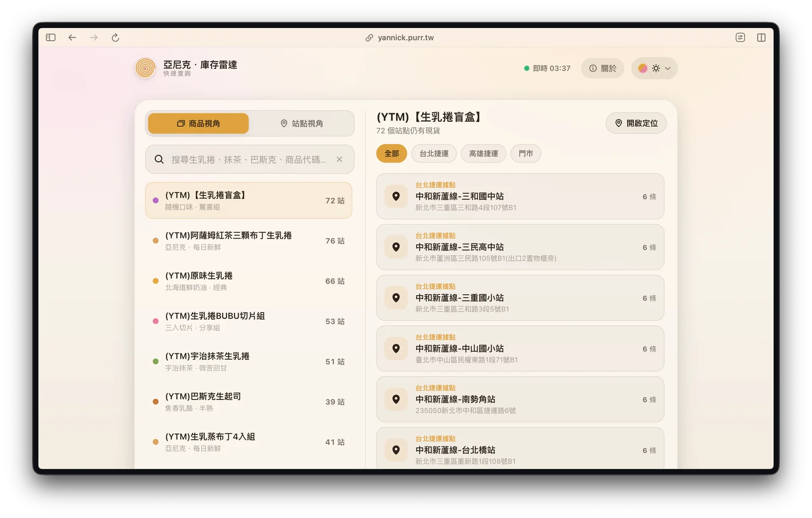Click pin icon for 三和國中站 card
Screen dimensions: 812x518
396,196
